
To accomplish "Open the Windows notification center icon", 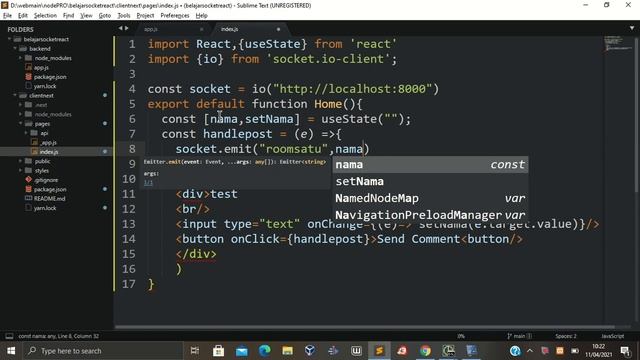I will (x=625, y=351).
